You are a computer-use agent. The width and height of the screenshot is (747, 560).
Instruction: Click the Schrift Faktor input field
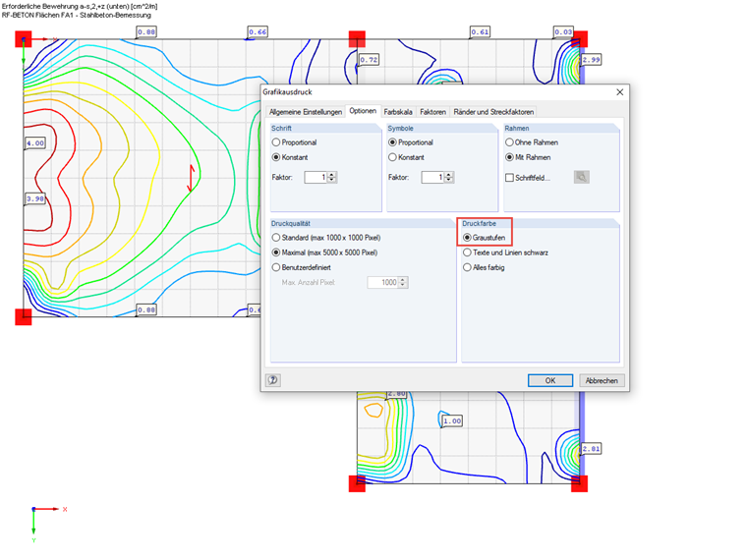coord(316,177)
